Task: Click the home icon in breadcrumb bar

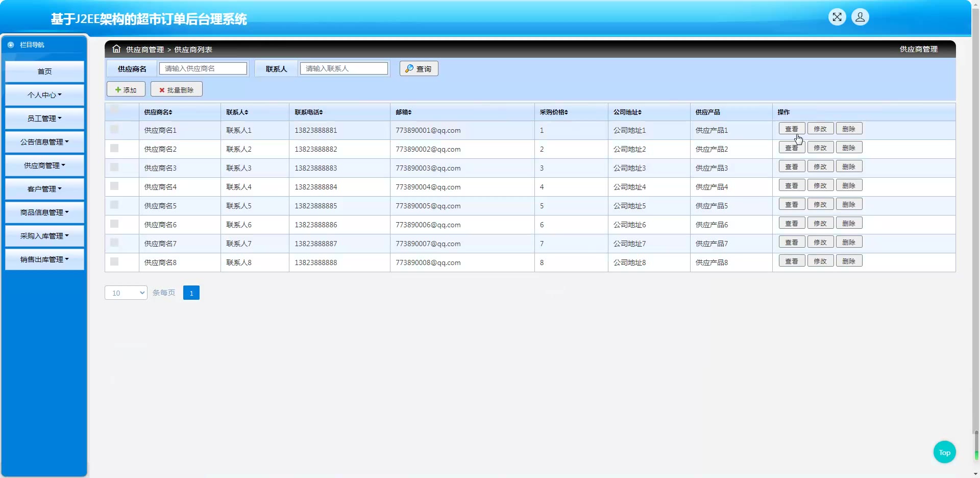Action: coord(116,49)
